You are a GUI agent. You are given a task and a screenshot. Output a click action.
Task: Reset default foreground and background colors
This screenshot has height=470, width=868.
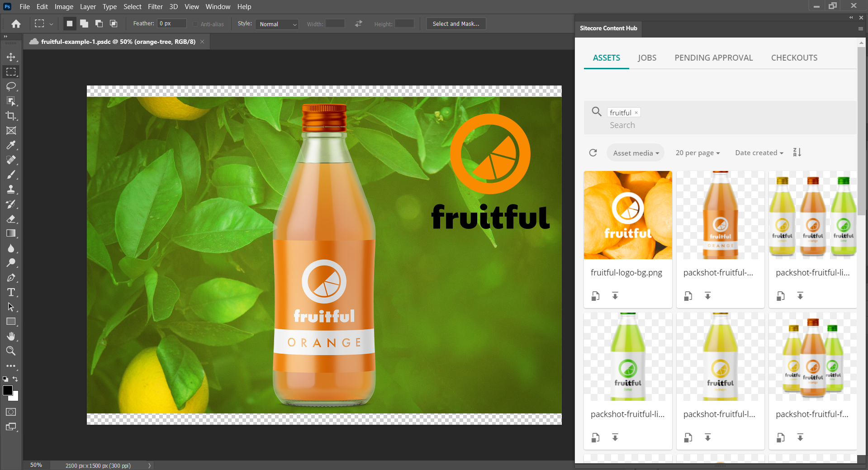[5, 379]
